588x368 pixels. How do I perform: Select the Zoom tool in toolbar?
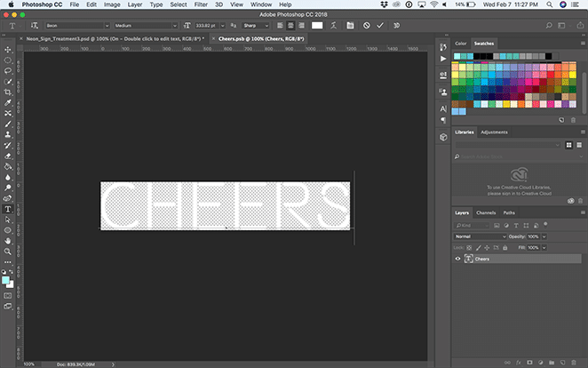[x=8, y=252]
